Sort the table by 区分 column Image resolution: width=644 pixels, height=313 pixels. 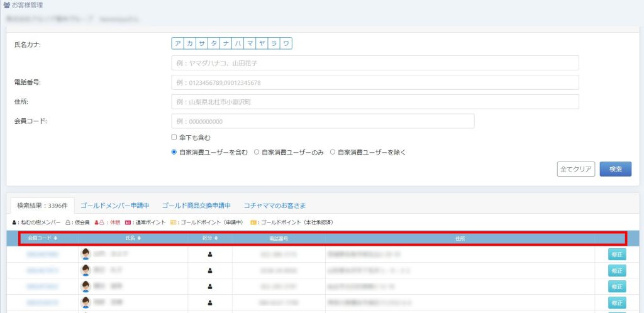coord(210,238)
